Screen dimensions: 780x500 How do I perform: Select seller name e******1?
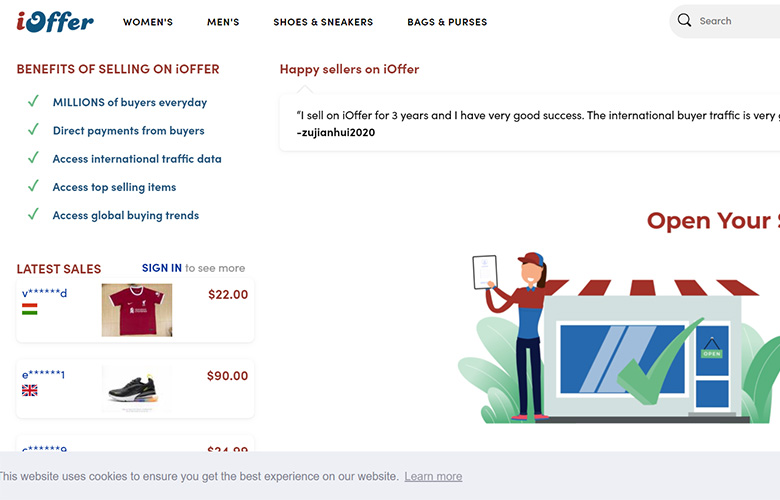(x=43, y=375)
